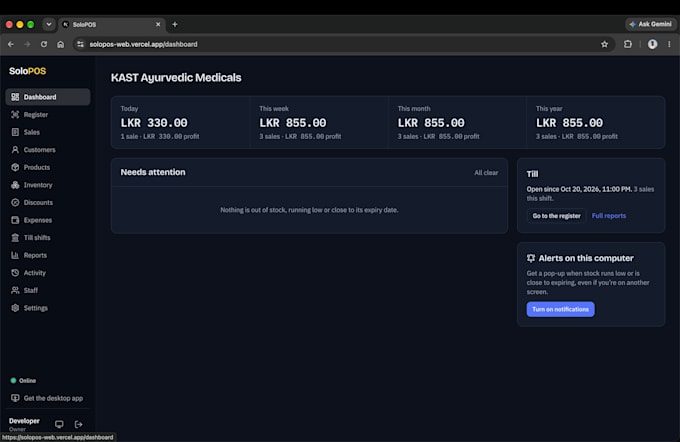The height and width of the screenshot is (442, 680).
Task: Click the desktop monitor icon beside Developer
Action: pos(59,424)
